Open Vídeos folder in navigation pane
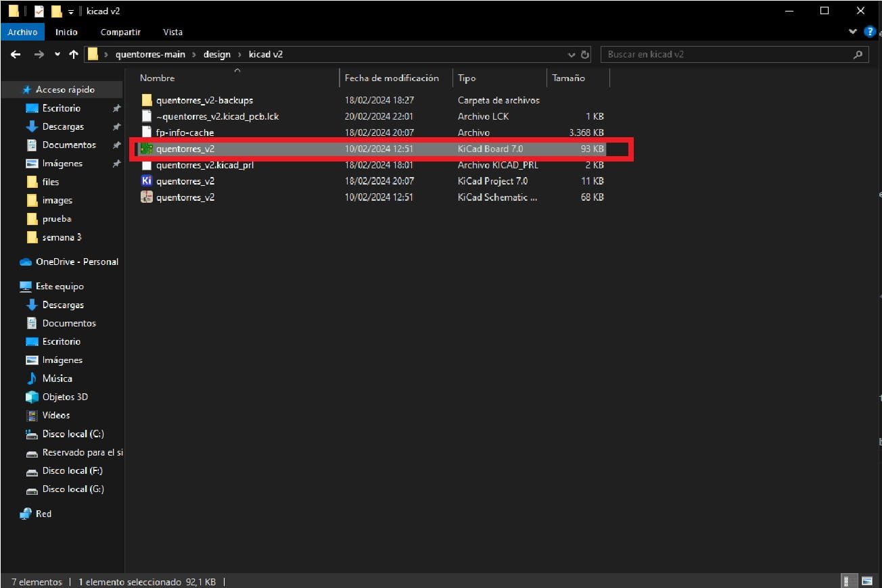Viewport: 882px width, 588px height. (48, 415)
